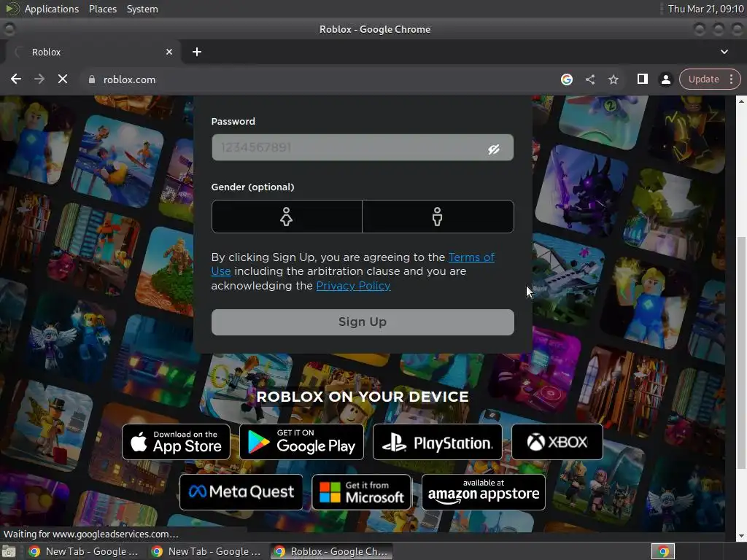
Task: Click the clock showing Thu Mar 21, 09:10
Action: tap(705, 9)
